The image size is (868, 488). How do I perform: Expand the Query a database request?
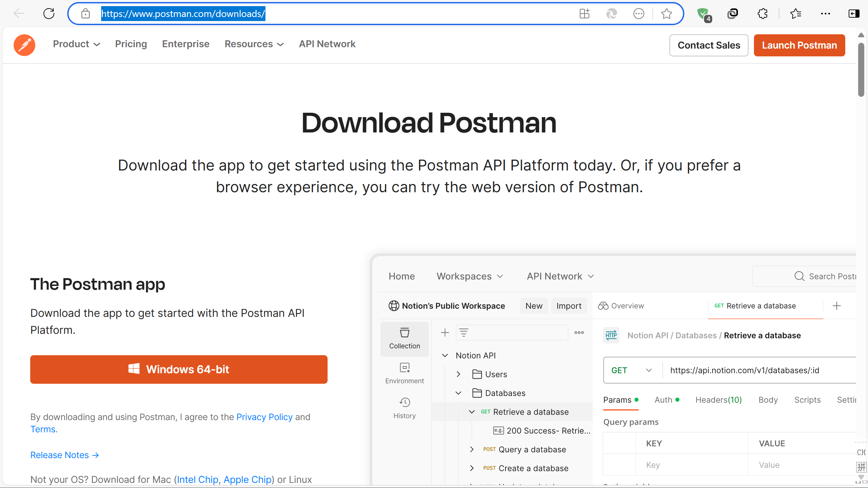(472, 449)
